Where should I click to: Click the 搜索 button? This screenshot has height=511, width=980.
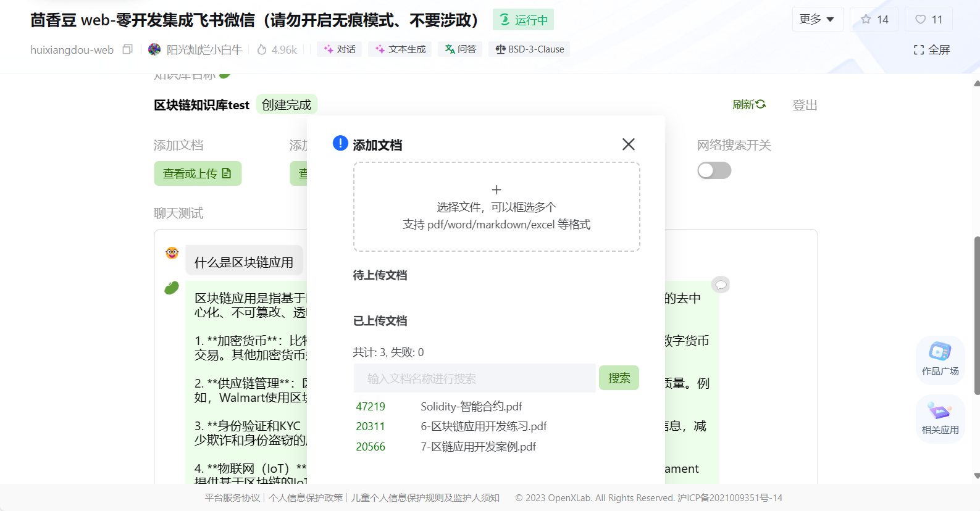619,378
